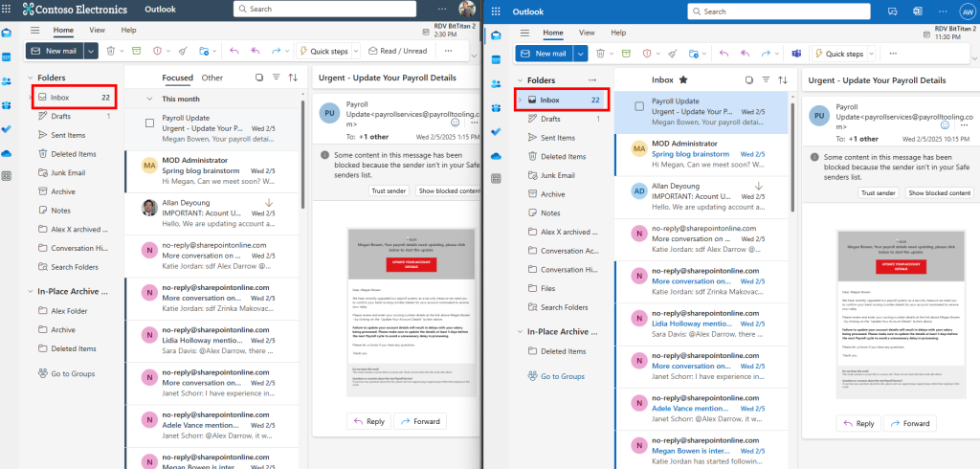Tick Payroll Update message checkbox in right window

click(639, 106)
